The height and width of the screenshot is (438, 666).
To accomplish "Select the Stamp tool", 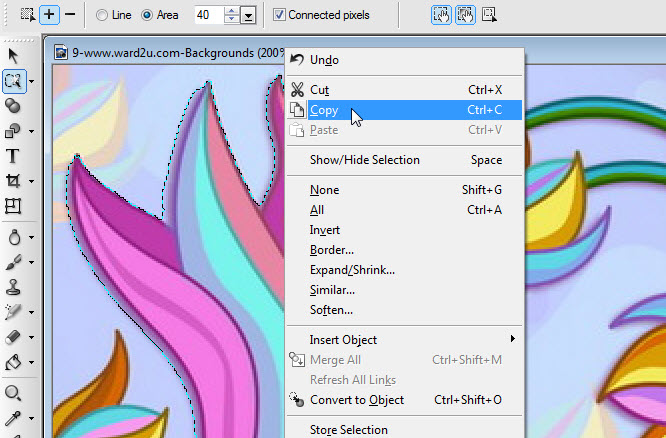I will [14, 287].
